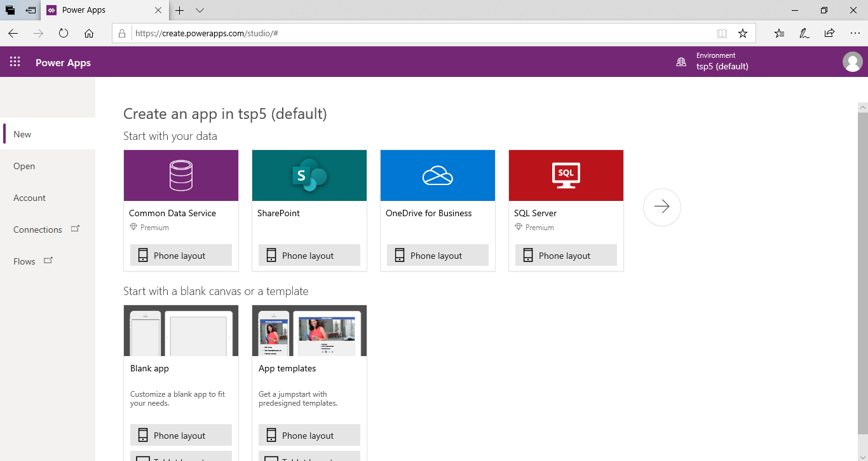
Task: Choose Phone layout under SharePoint
Action: (x=309, y=255)
